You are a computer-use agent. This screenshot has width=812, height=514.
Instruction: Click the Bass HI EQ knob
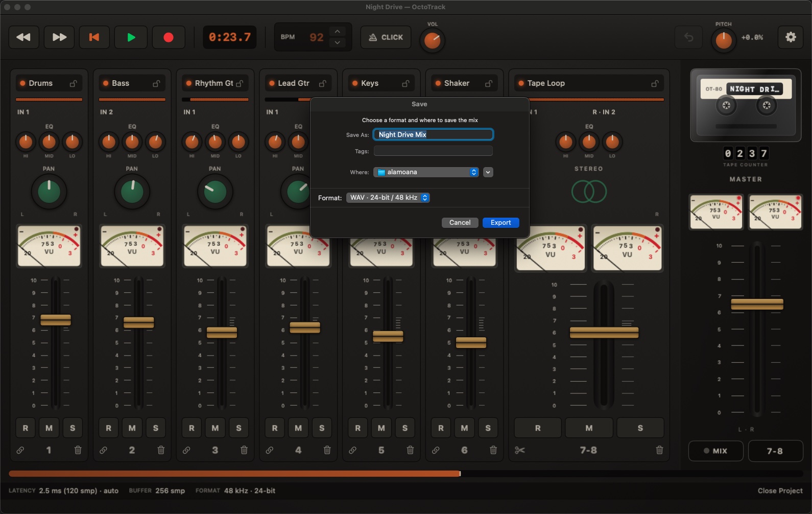coord(108,142)
